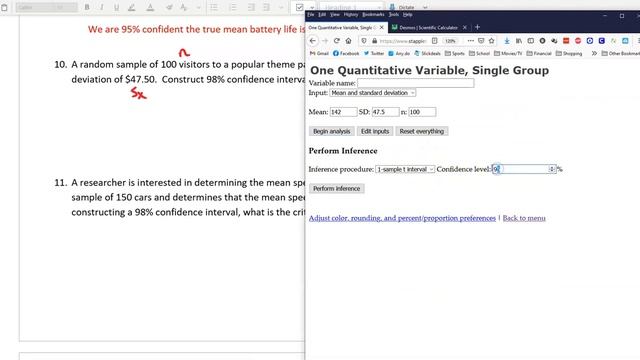Go back in the browser
Screen dimensions: 640x360
coord(313,41)
